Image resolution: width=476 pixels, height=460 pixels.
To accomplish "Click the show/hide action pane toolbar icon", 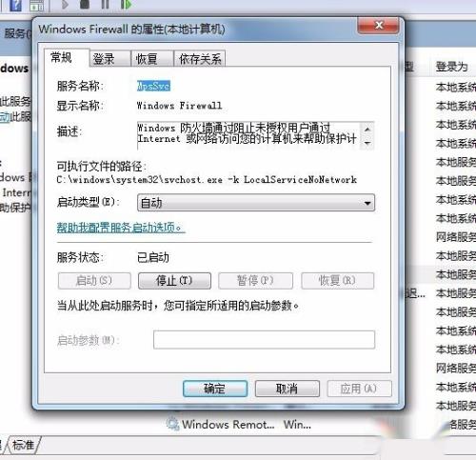I will 36,6.
